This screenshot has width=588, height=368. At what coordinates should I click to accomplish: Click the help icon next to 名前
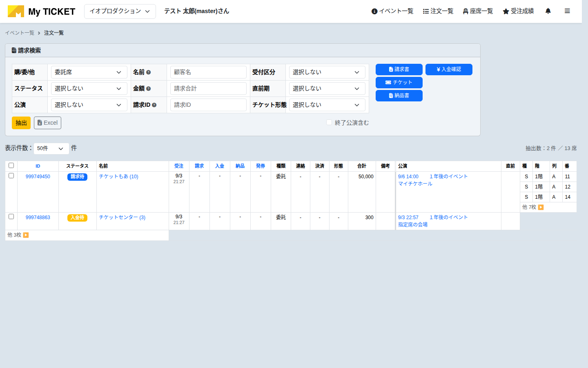point(149,72)
